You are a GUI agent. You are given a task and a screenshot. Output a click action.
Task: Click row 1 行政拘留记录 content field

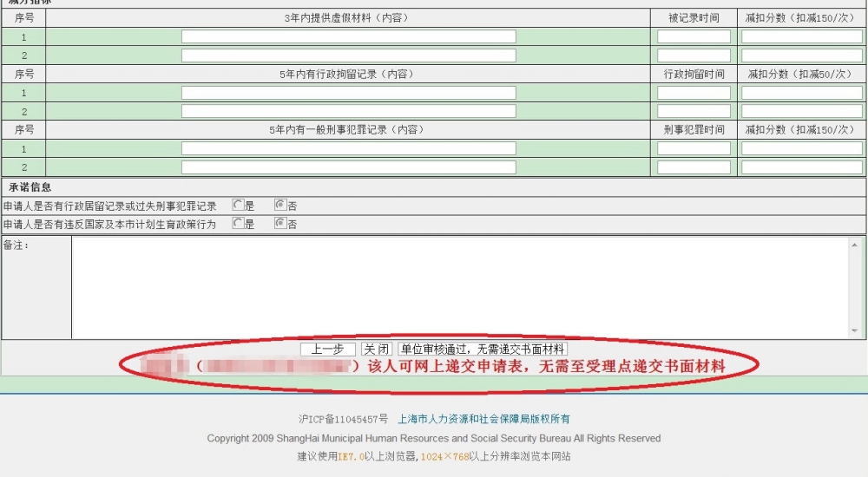pos(348,93)
